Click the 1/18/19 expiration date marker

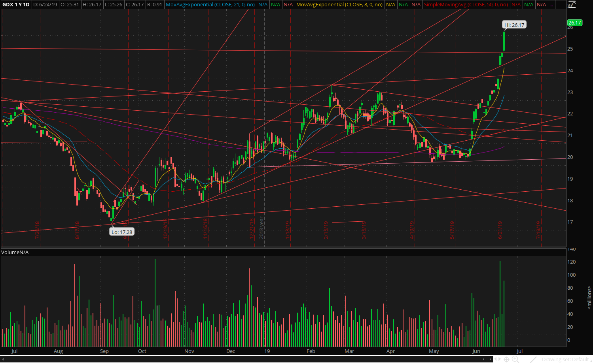(288, 230)
